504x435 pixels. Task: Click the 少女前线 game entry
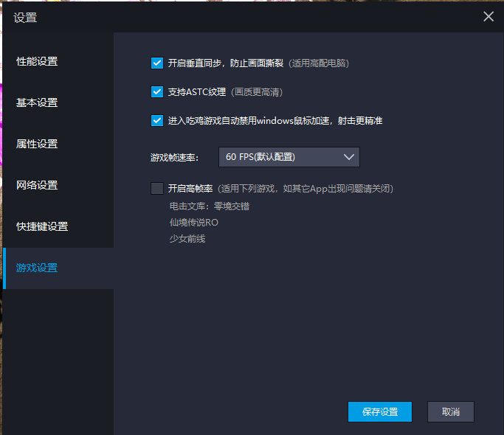pos(187,239)
